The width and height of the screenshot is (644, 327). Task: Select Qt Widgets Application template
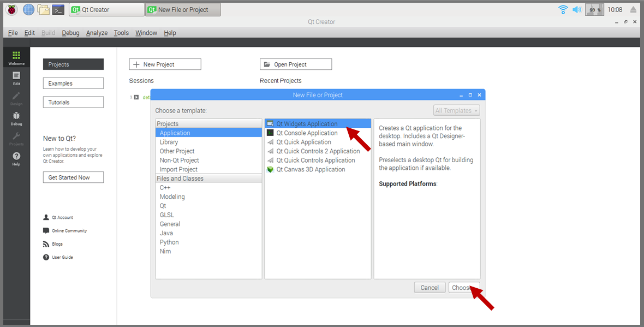[x=318, y=124]
